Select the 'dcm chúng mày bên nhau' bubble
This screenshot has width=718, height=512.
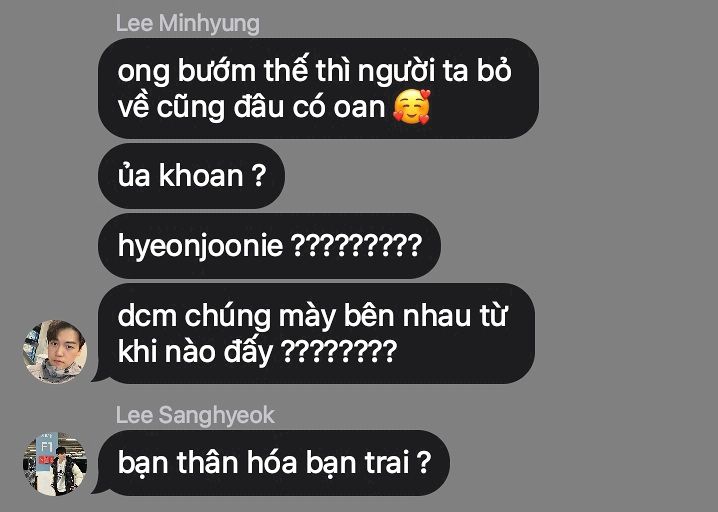click(316, 333)
